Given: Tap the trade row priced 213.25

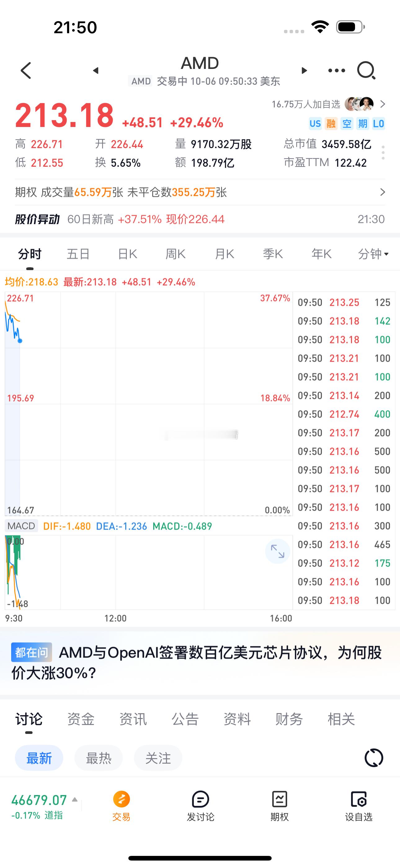Looking at the screenshot, I should pyautogui.click(x=344, y=302).
